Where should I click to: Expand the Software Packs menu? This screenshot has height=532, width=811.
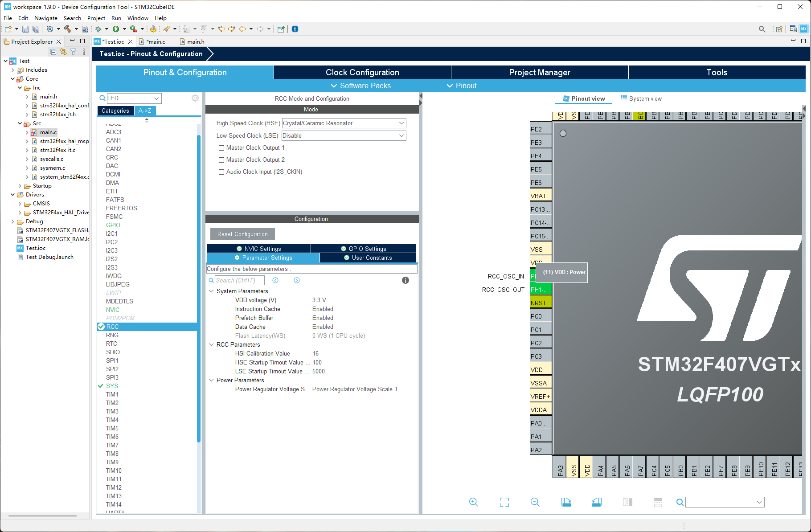click(x=360, y=86)
